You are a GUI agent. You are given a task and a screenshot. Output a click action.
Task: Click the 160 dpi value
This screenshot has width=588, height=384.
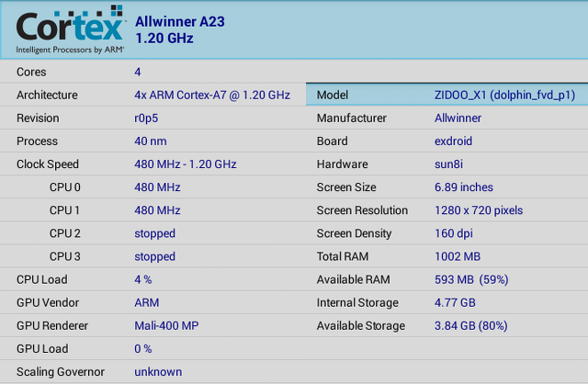point(454,233)
